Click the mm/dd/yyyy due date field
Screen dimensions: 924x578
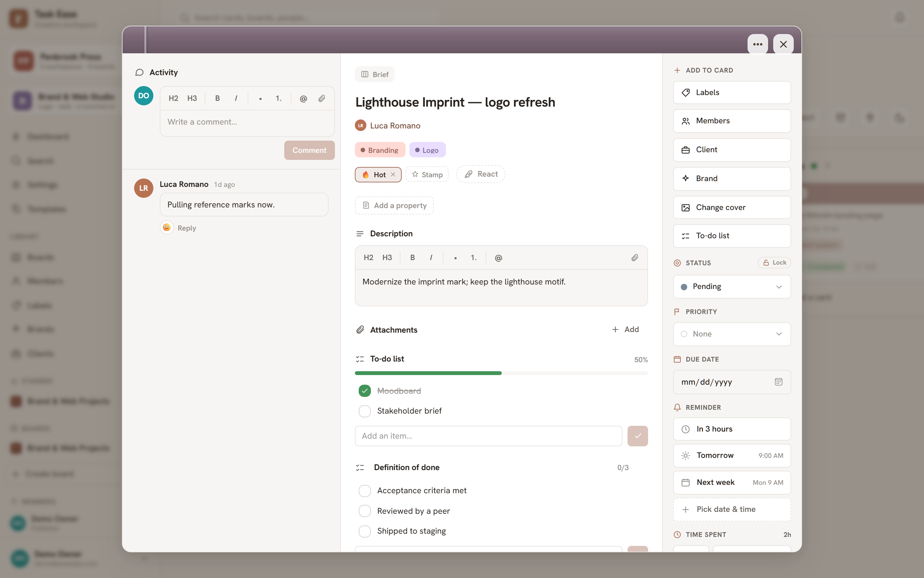click(732, 382)
